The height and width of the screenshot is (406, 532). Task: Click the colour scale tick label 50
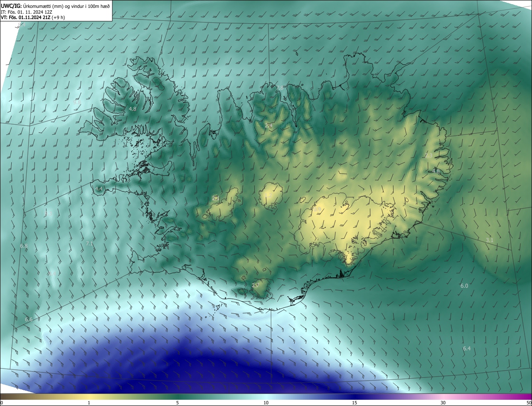pyautogui.click(x=529, y=403)
